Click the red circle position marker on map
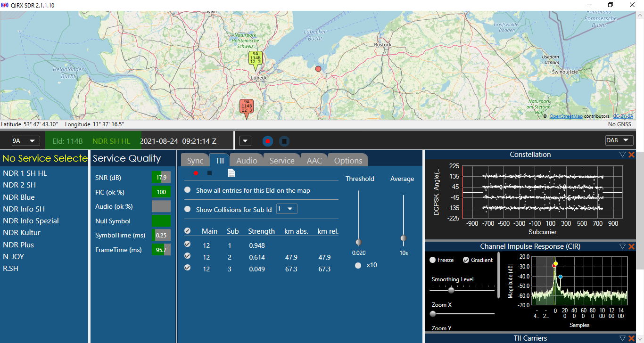Screen dimensions: 644x343 (318, 69)
